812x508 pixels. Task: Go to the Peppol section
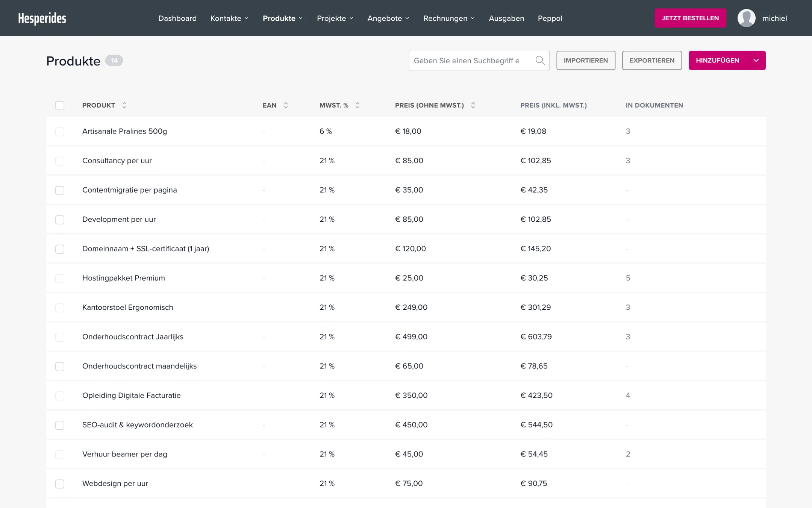click(x=550, y=18)
